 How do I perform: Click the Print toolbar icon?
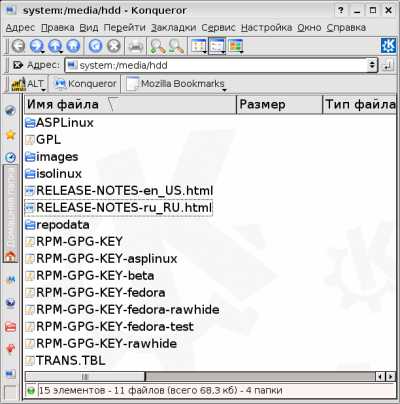tap(136, 46)
